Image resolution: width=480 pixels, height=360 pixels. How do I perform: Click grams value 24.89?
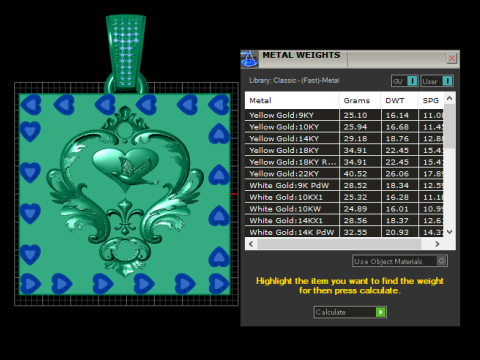point(355,209)
